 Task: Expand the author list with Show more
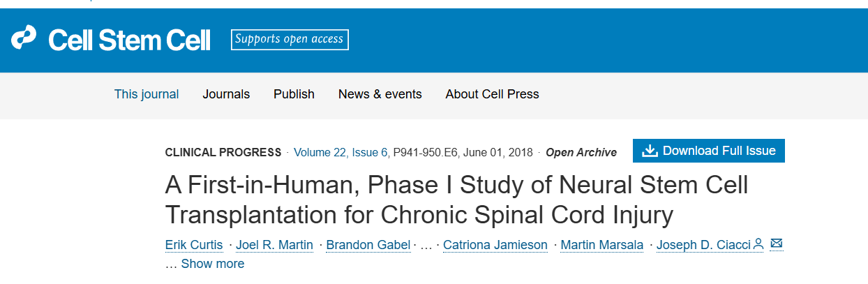(x=212, y=264)
